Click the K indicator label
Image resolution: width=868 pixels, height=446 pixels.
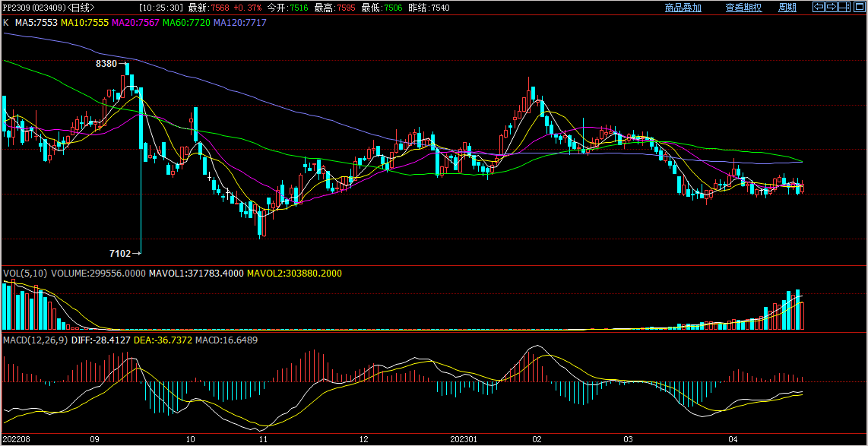6,23
